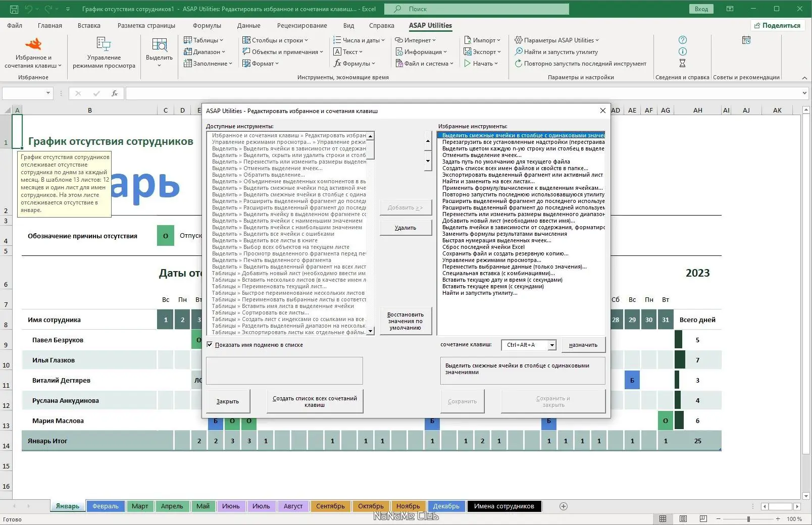
Task: Open the Выделить selection tools
Action: coord(159,53)
